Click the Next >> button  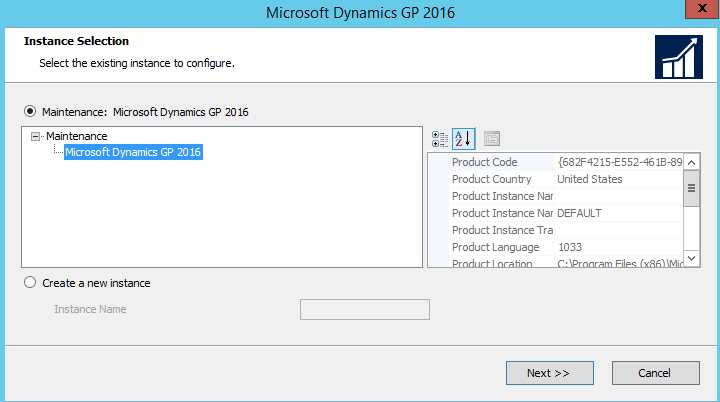(x=548, y=373)
